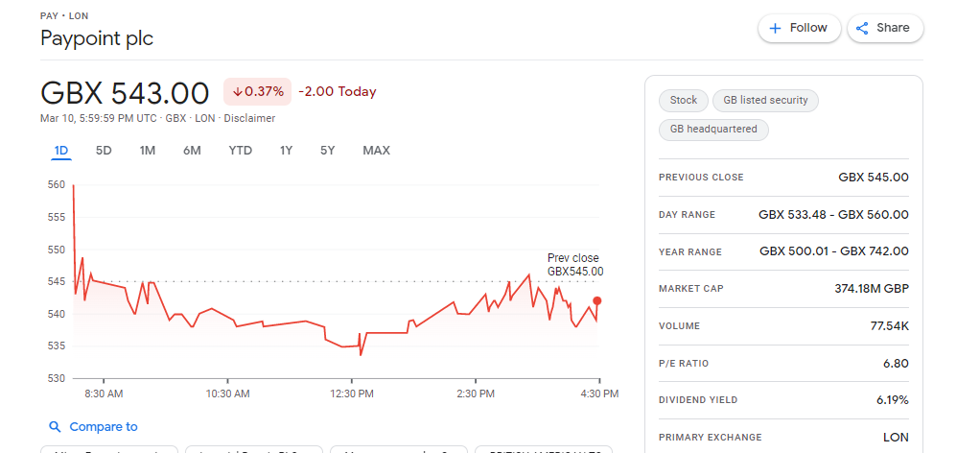Click the GBX 500.01 - GBX 742.00 value
Viewport: 980px width, 453px height.
tap(834, 251)
